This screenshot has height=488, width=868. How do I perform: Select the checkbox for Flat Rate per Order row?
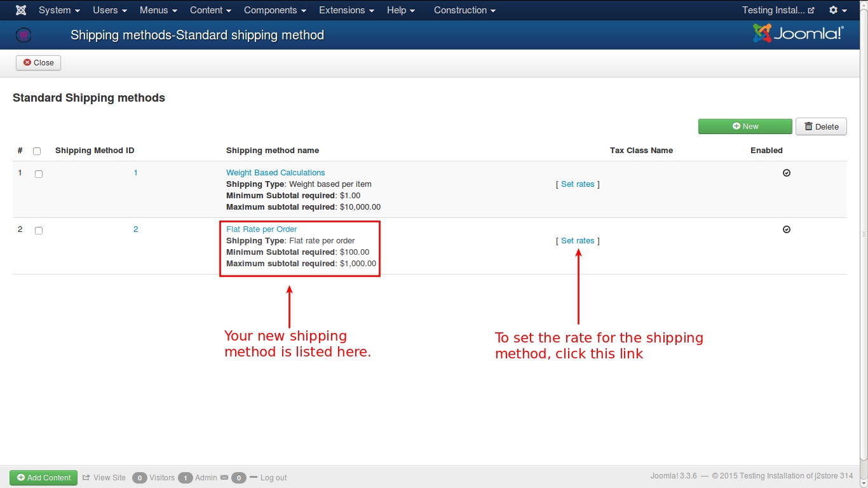[39, 231]
